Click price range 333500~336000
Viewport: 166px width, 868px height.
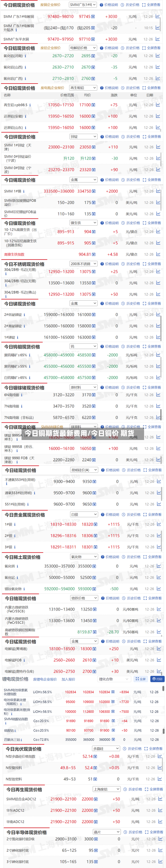click(59, 191)
